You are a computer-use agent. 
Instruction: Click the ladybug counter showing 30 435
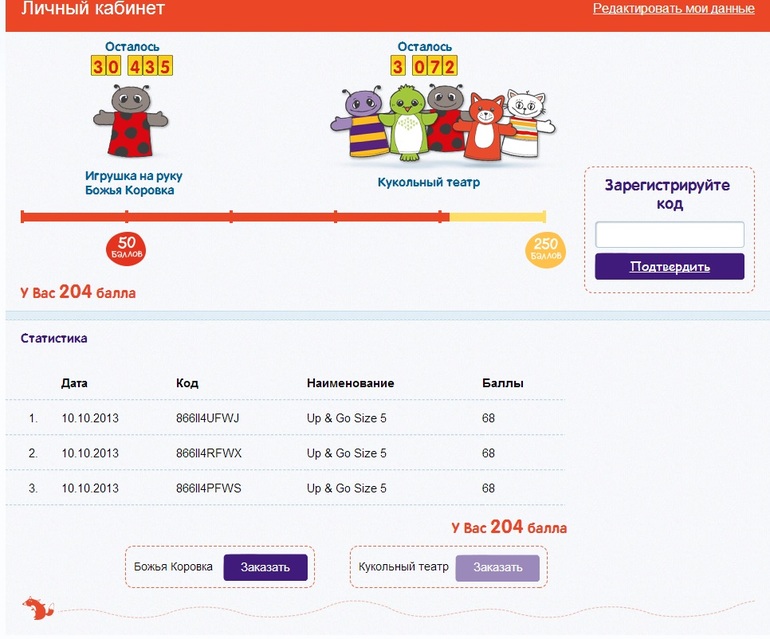(132, 67)
